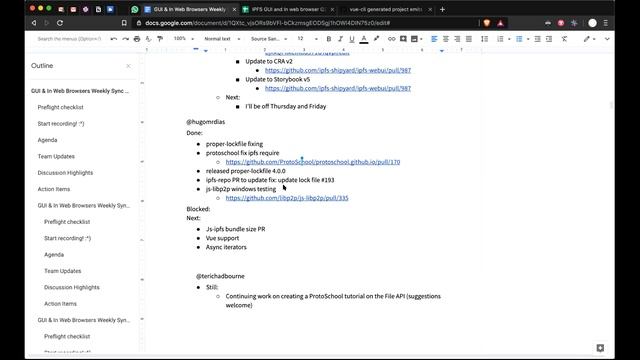Open the js-libp2p pull/335 link
The width and height of the screenshot is (640, 360).
click(287, 198)
